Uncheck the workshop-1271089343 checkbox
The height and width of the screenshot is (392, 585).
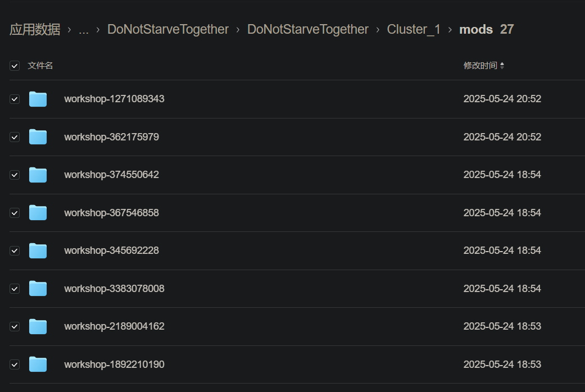point(15,99)
